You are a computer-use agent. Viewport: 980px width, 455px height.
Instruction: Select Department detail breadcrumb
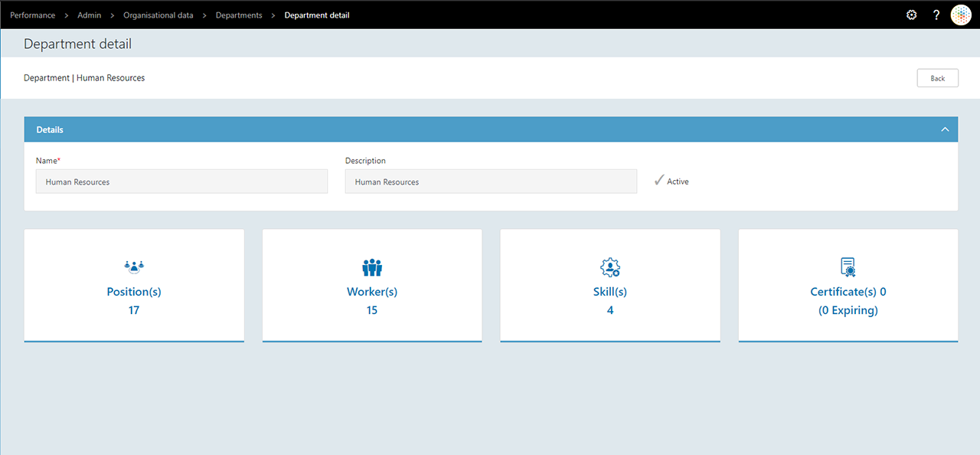click(x=317, y=15)
